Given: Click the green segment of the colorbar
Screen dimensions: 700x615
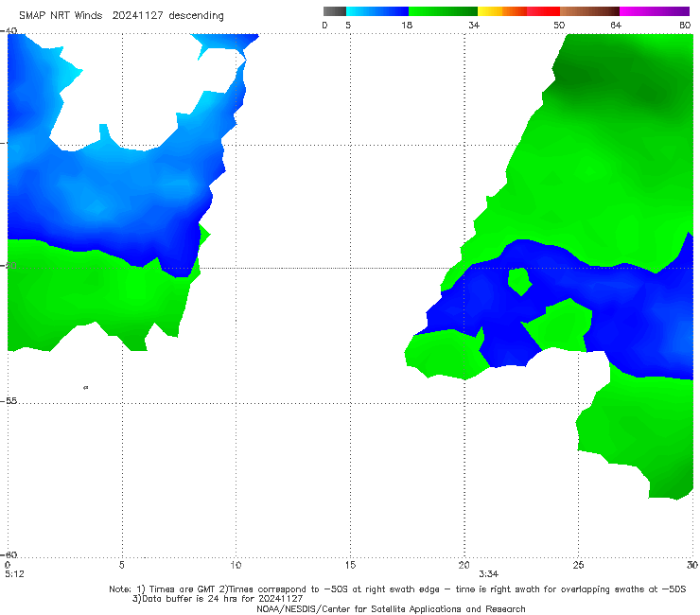Looking at the screenshot, I should [443, 11].
